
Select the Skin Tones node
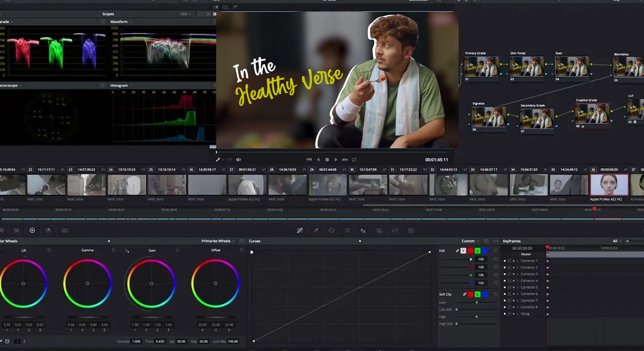pos(526,67)
